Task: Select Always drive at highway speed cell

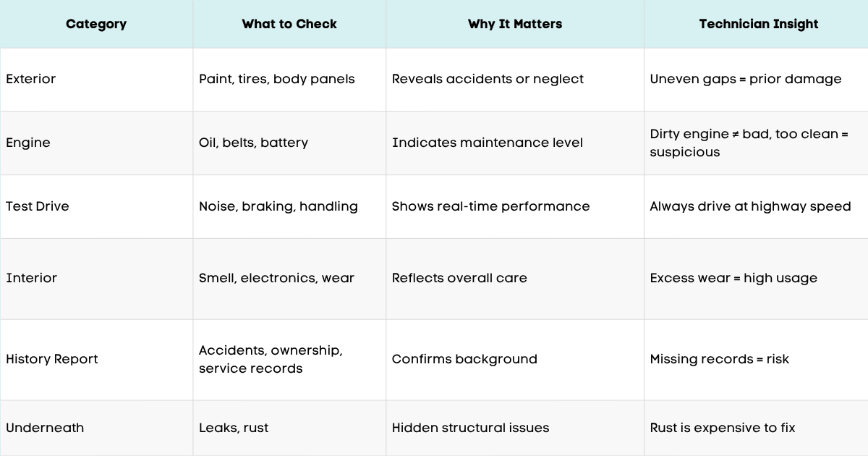Action: click(750, 206)
